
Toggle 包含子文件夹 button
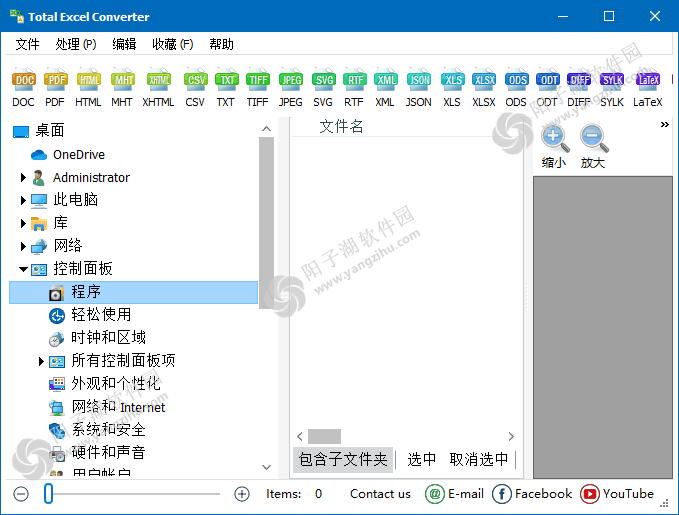(343, 460)
